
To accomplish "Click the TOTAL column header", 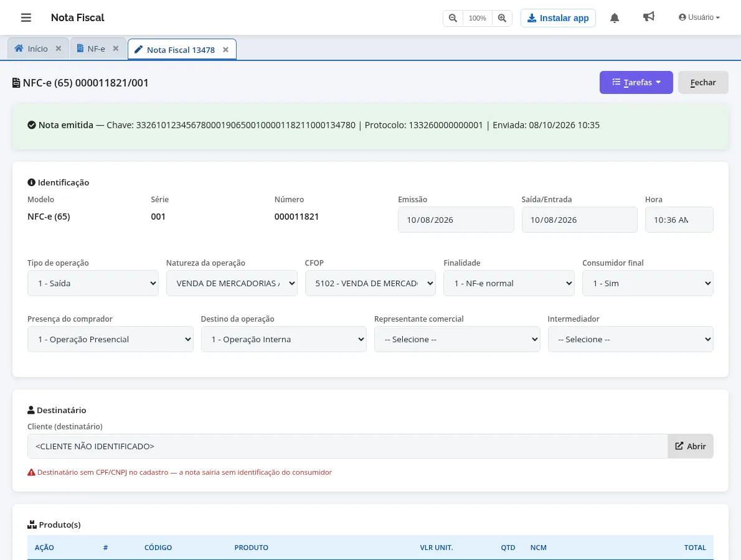I will pyautogui.click(x=695, y=548).
